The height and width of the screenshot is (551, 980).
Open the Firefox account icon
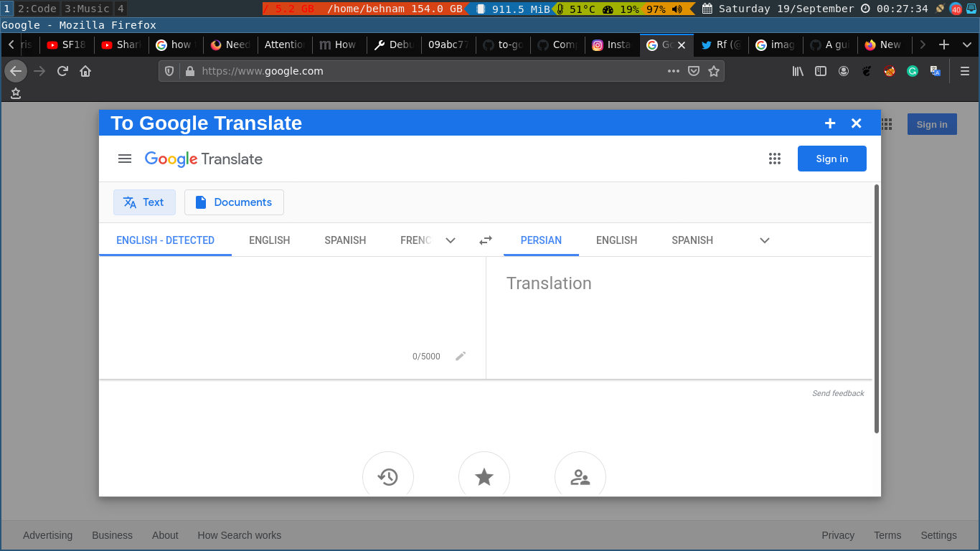tap(844, 71)
